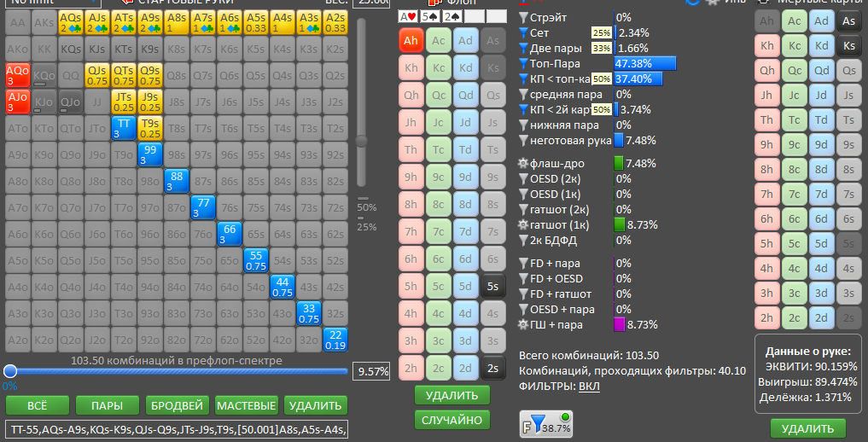The height and width of the screenshot is (442, 868).
Task: Click the БРОДВЕЙ button
Action: pyautogui.click(x=178, y=405)
